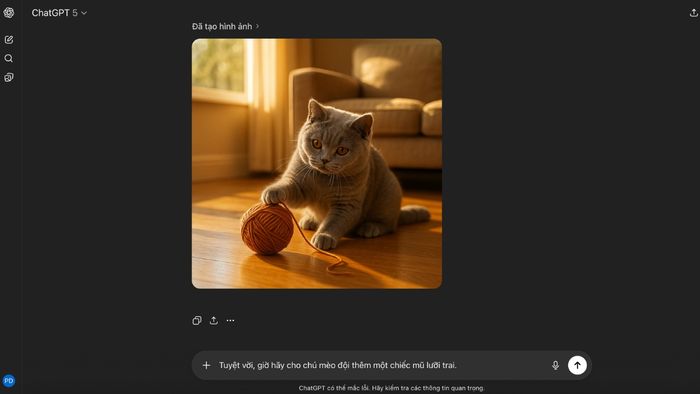The image size is (700, 394).
Task: Activate the microphone dictation icon
Action: [555, 365]
